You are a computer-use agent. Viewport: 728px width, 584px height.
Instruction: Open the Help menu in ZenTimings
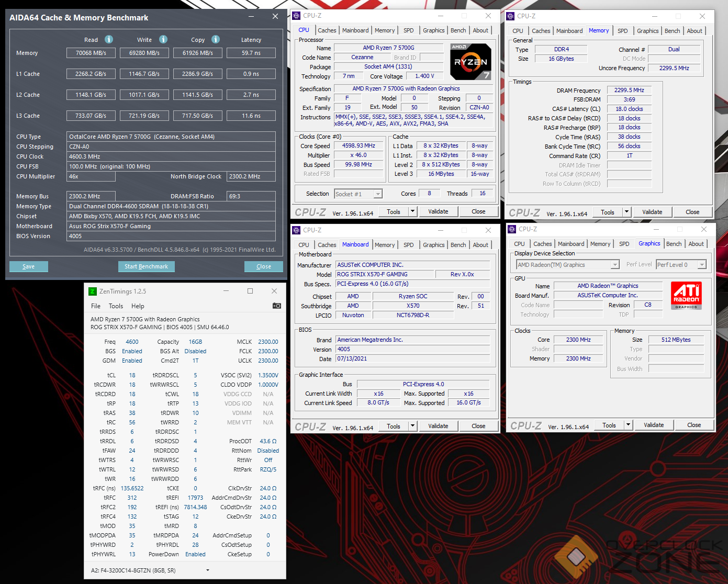pyautogui.click(x=138, y=306)
